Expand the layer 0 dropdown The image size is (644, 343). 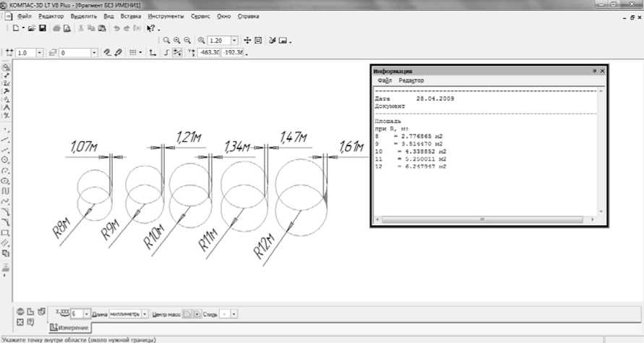(94, 53)
